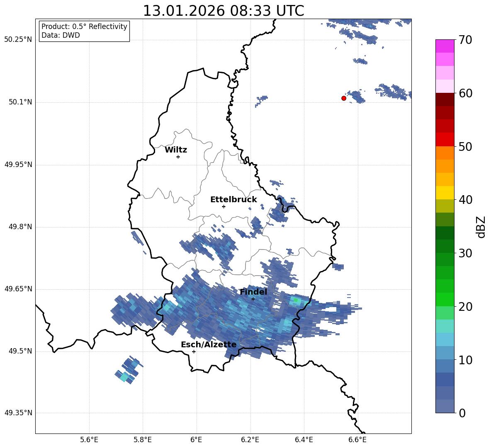This screenshot has width=491, height=448.
Task: Click the colorbar tick label 30
Action: (465, 253)
